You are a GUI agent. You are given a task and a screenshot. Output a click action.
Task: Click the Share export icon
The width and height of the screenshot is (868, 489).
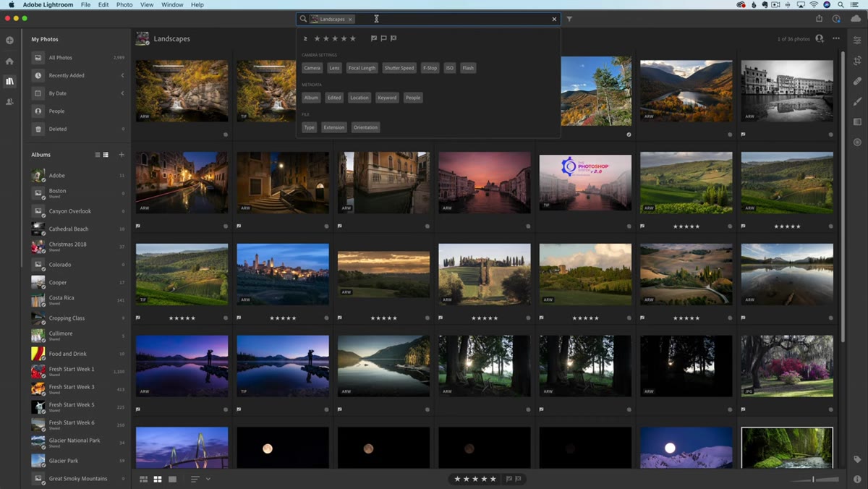[820, 19]
